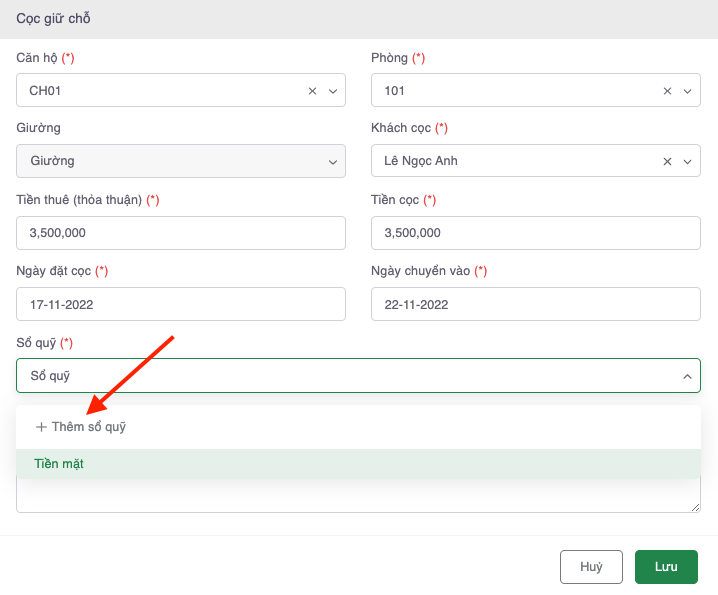718x595 pixels.
Task: Edit the Tiền cọc amount field
Action: tap(535, 233)
